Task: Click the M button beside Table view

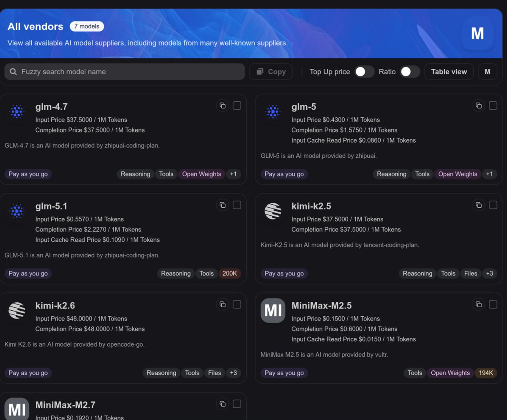Action: (488, 72)
